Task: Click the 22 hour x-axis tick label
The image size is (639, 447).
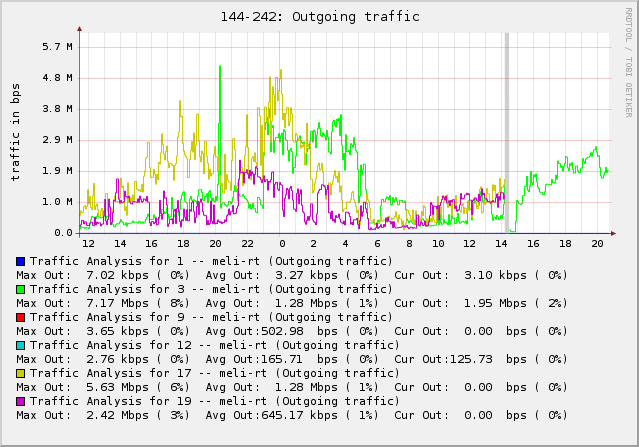Action: tap(247, 244)
